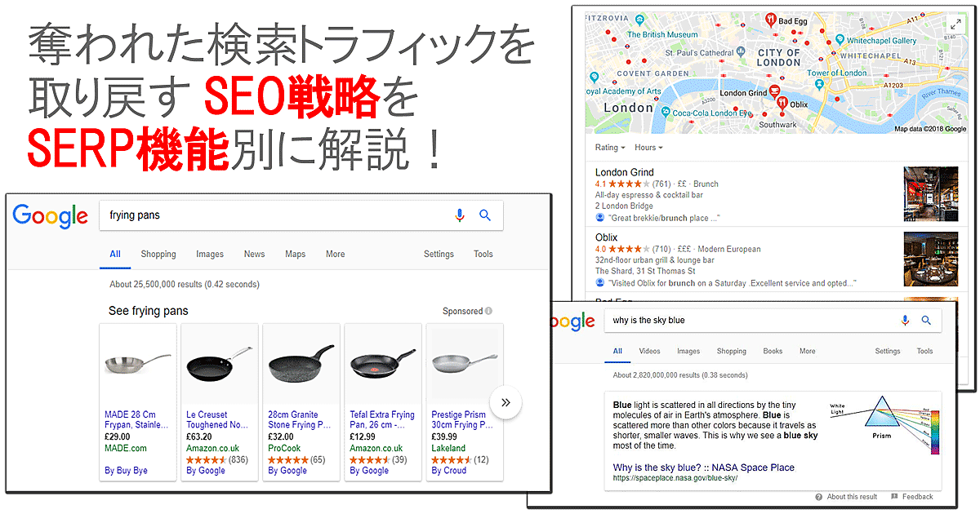The width and height of the screenshot is (980, 514).
Task: Click the Le Creuset frying pan image
Action: click(219, 362)
